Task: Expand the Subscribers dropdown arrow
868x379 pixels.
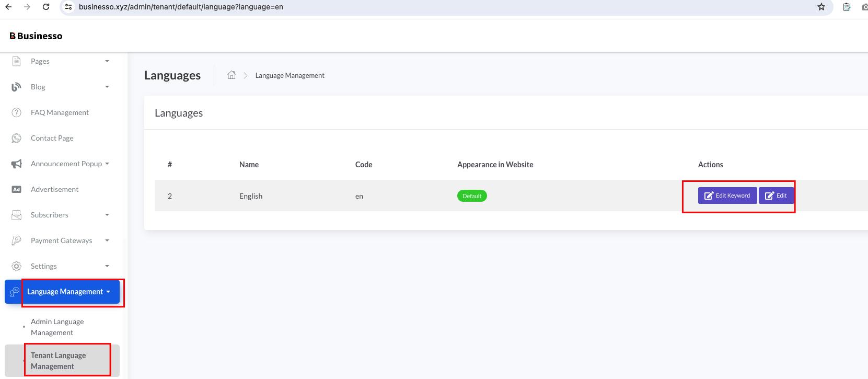Action: [x=107, y=215]
